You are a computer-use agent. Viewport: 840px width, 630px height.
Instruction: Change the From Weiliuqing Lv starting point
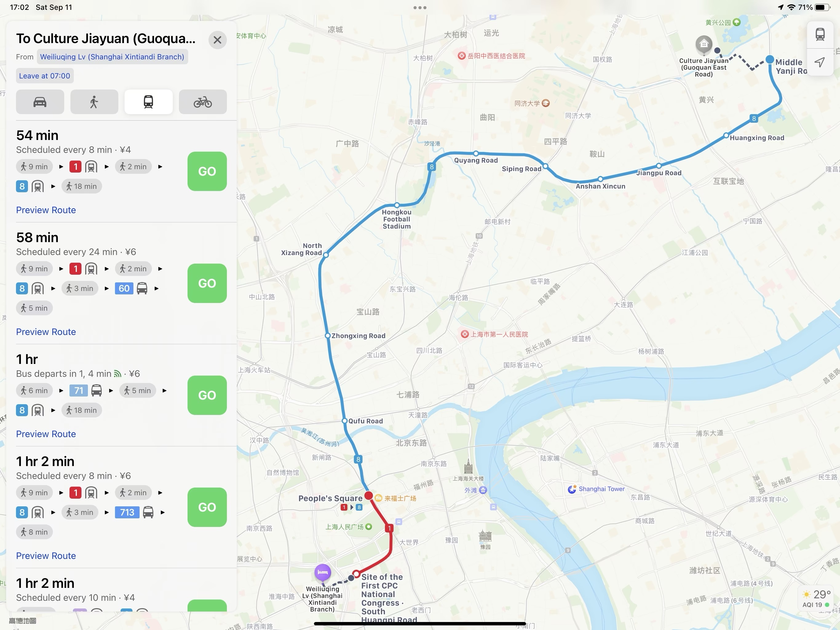[112, 57]
